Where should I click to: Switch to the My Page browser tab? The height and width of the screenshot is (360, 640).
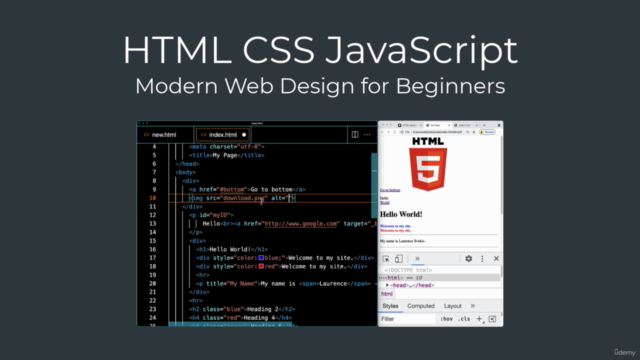point(437,125)
